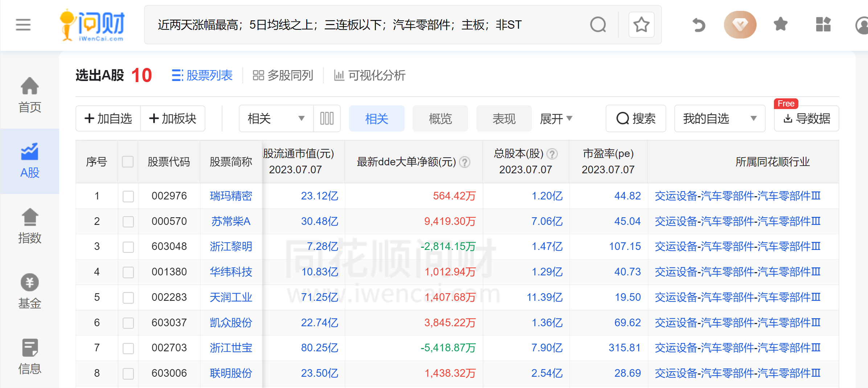The height and width of the screenshot is (388, 868).
Task: Click the star icon inside the search bar
Action: 641,25
